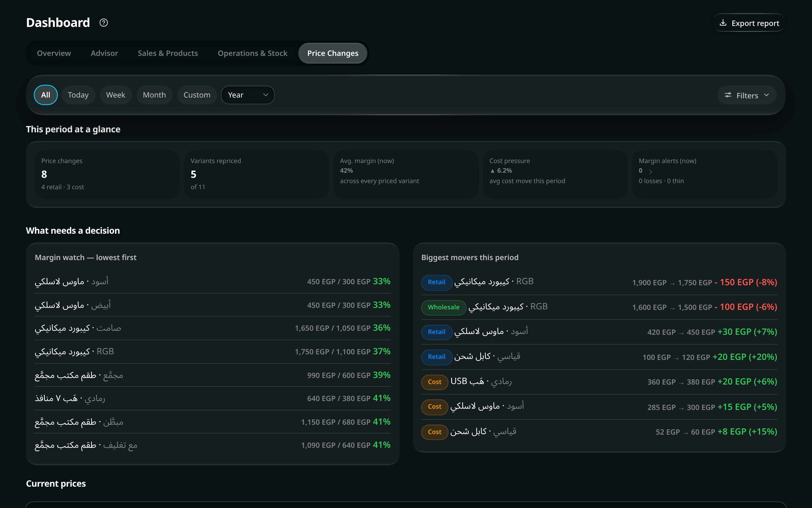
Task: Click the Export report button
Action: point(749,23)
